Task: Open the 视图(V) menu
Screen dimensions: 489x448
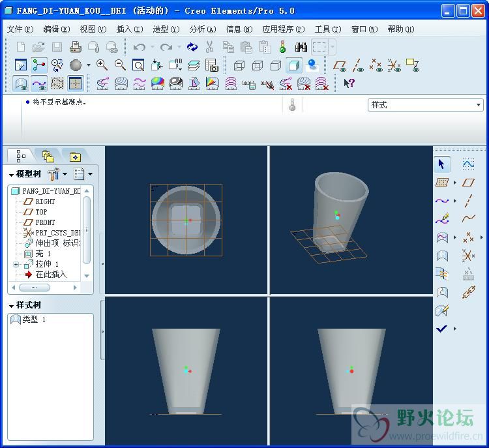Action: click(93, 29)
